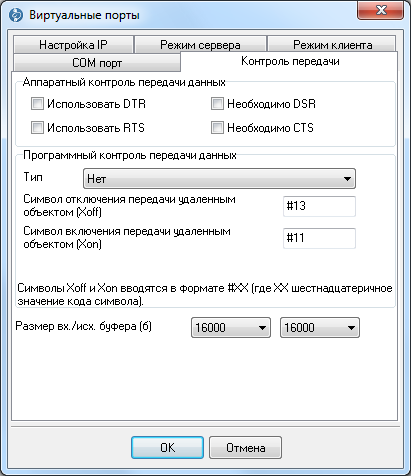
Task: Select the Контроль передачи tab
Action: pyautogui.click(x=290, y=61)
